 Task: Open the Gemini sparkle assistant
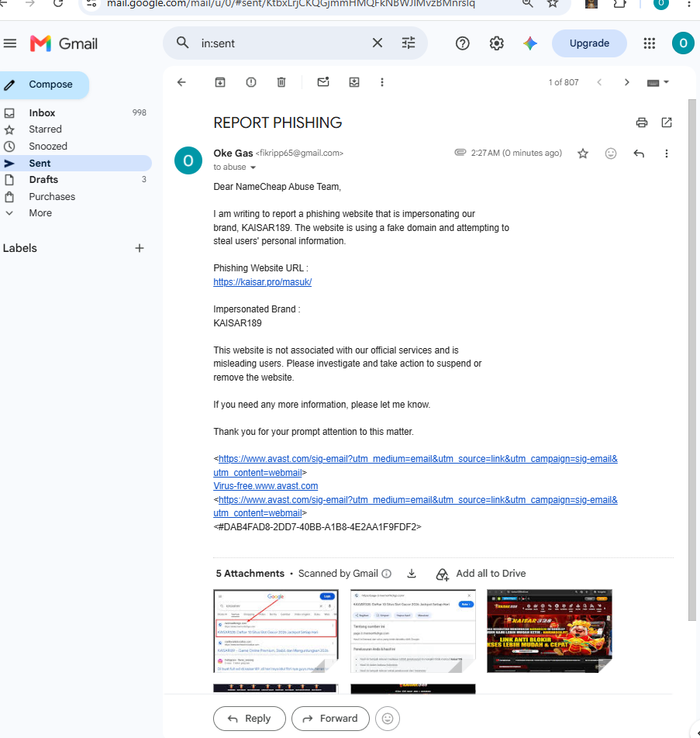(x=530, y=43)
